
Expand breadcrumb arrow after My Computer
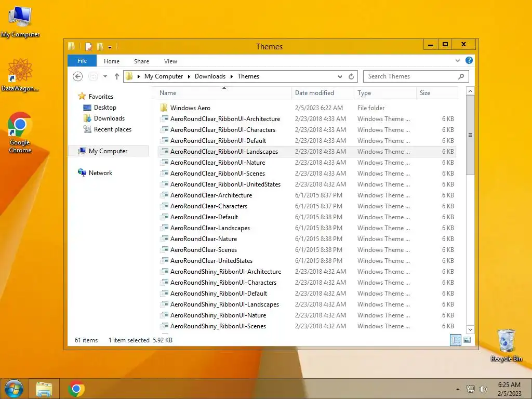(189, 77)
